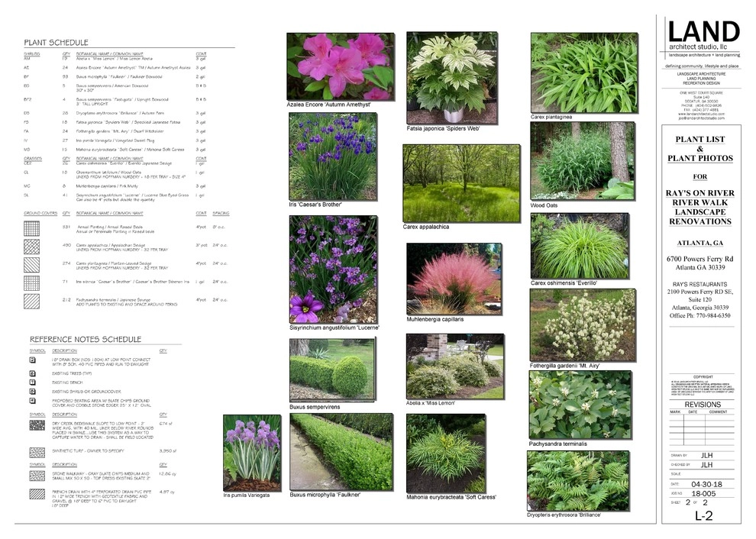The image size is (756, 539).
Task: Click the L-2 sheet number
Action: (x=703, y=516)
